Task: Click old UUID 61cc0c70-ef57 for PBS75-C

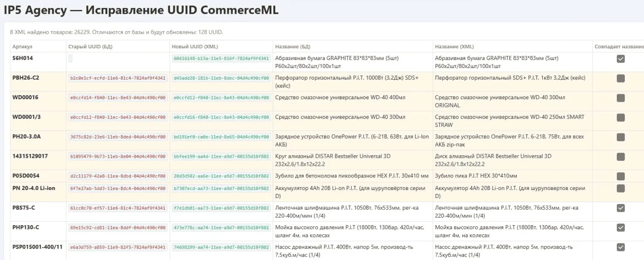Action: pos(118,208)
